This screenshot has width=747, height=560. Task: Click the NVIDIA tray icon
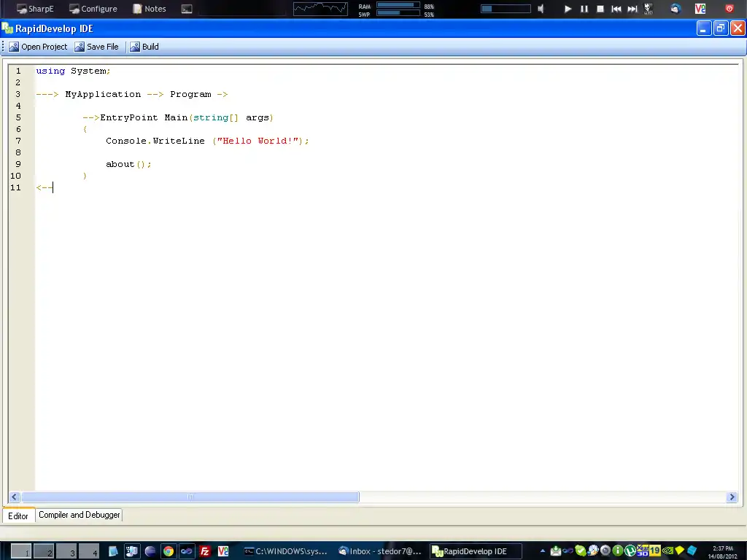click(x=667, y=551)
